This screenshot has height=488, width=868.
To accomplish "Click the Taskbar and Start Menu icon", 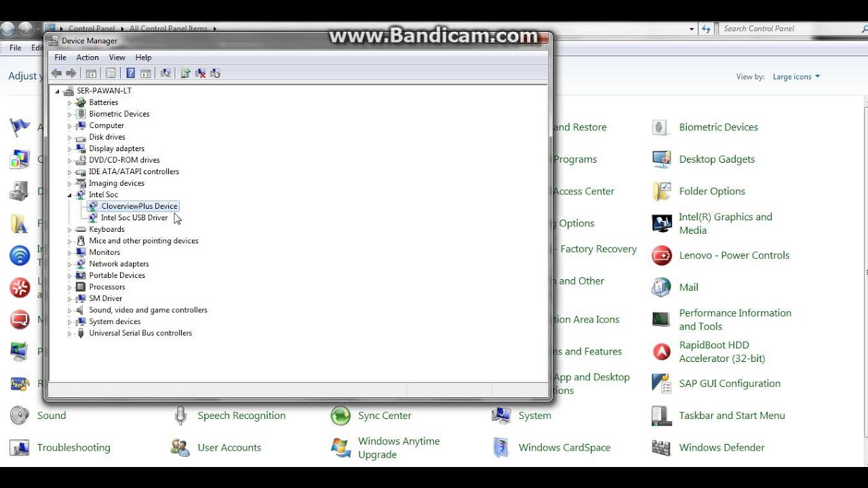I will (x=662, y=415).
